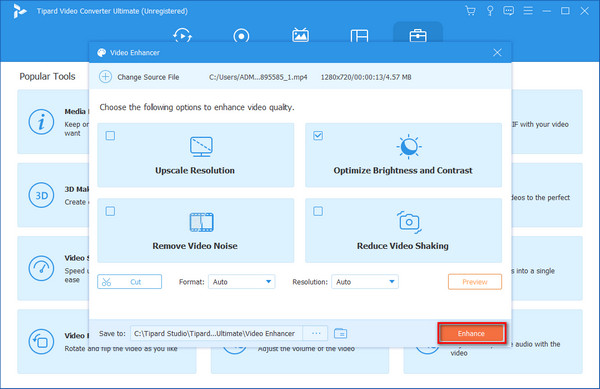The width and height of the screenshot is (600, 389).
Task: Click the Video Rotator icon
Action: click(41, 342)
